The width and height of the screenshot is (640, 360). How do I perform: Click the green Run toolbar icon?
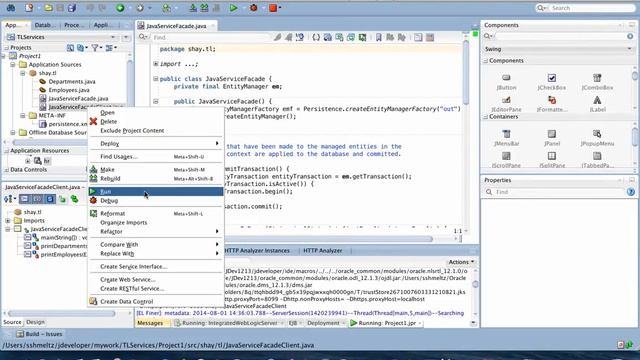[x=233, y=8]
